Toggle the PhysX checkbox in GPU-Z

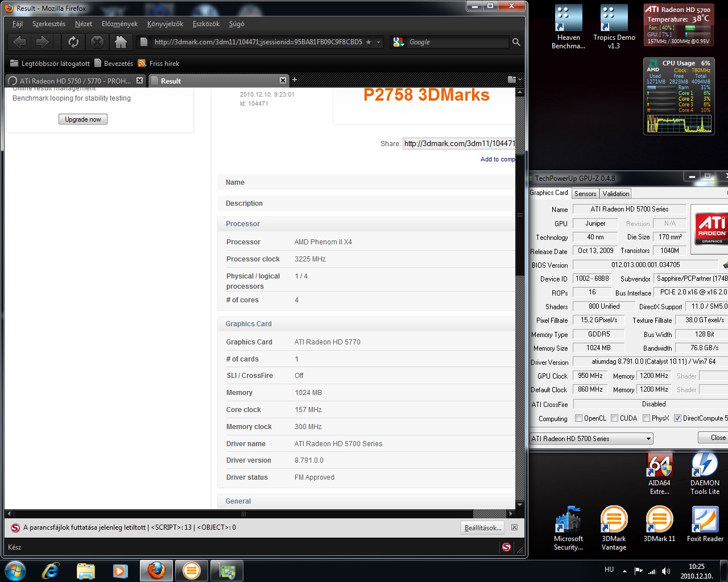(x=646, y=418)
